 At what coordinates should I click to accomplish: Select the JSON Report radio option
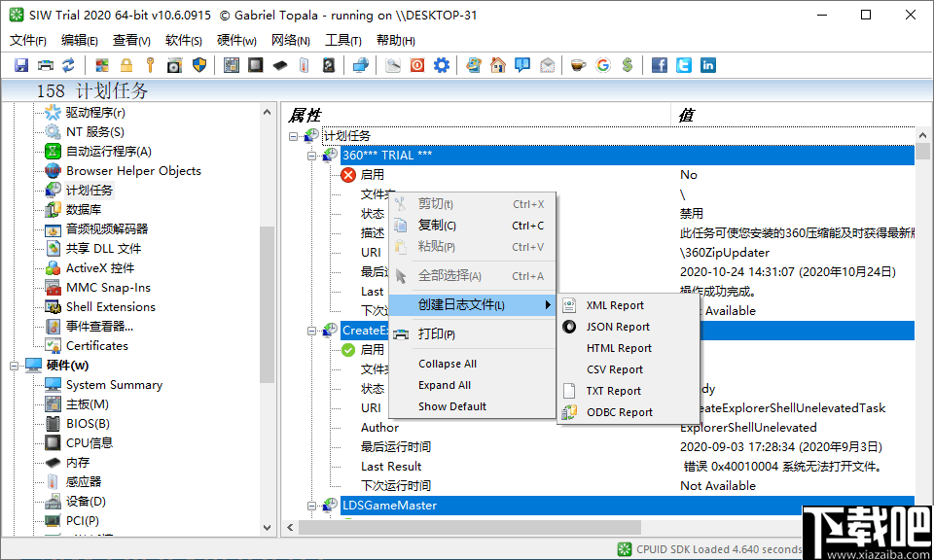[617, 327]
